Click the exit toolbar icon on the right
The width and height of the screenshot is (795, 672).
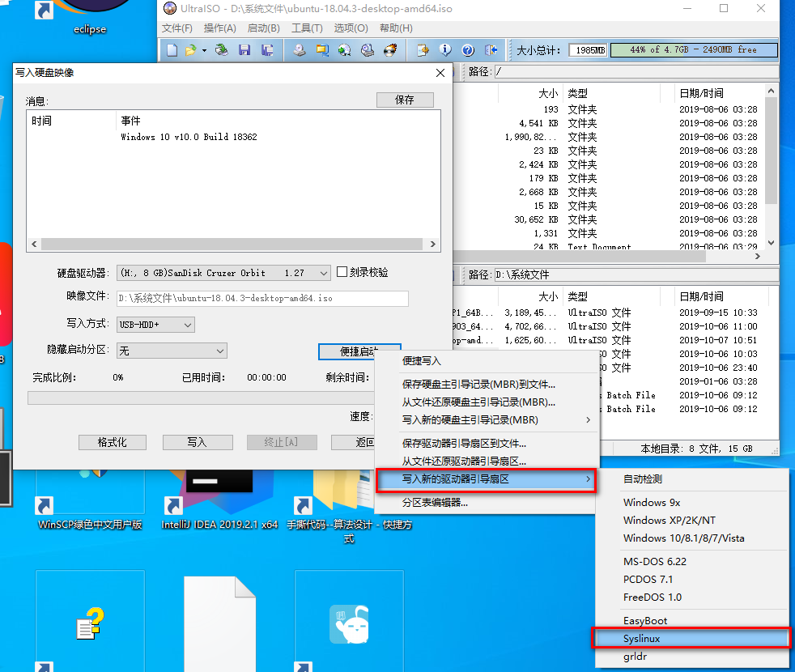(491, 49)
